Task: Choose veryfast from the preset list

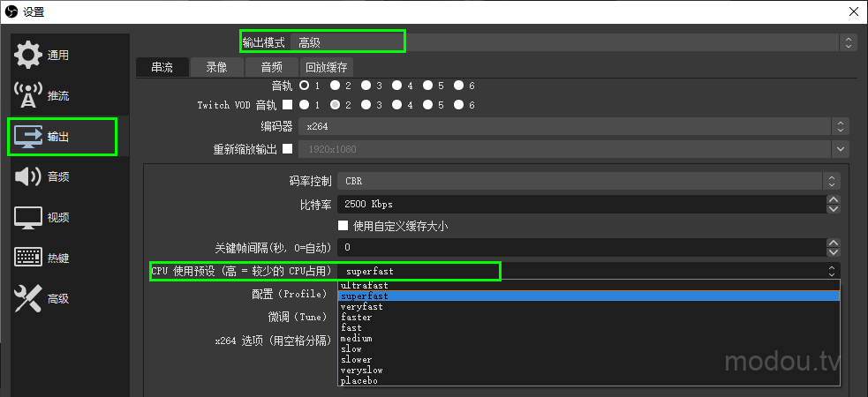Action: (x=362, y=307)
